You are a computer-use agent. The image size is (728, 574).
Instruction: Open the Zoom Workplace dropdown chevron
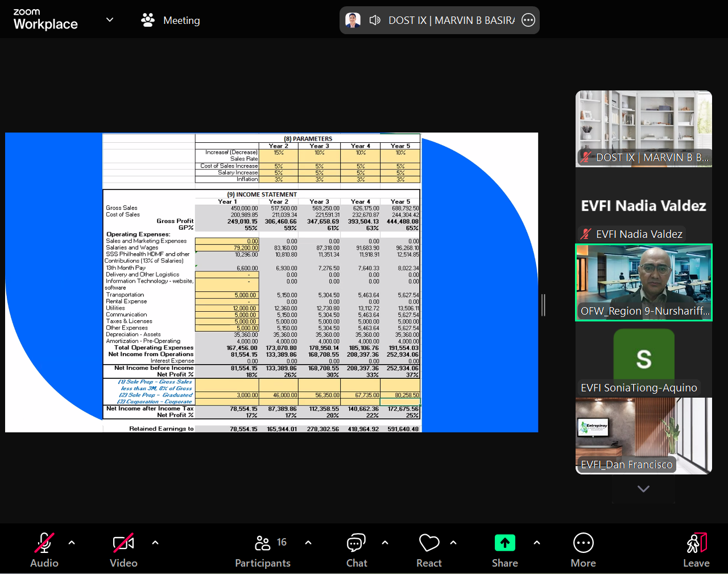click(x=110, y=20)
